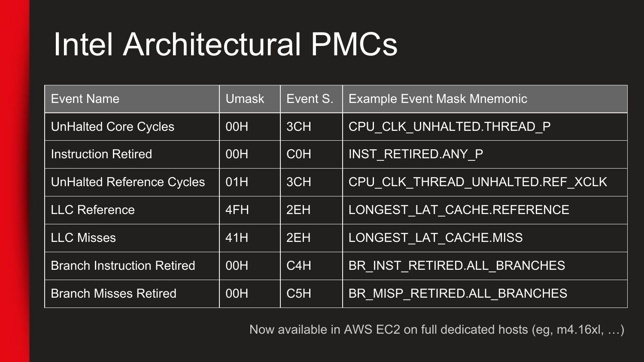
Task: Click the Umask column header
Action: click(x=245, y=99)
